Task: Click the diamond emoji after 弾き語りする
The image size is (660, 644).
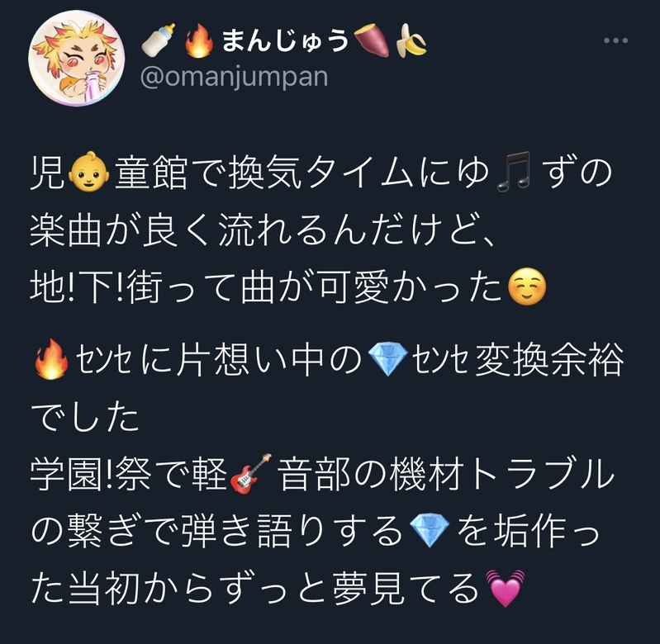Action: click(430, 530)
